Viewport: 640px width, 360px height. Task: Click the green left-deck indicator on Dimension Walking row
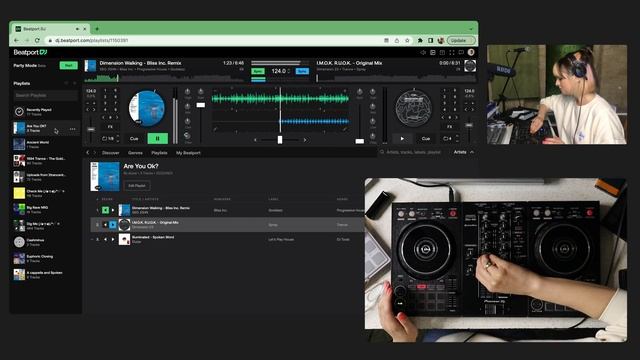point(105,210)
